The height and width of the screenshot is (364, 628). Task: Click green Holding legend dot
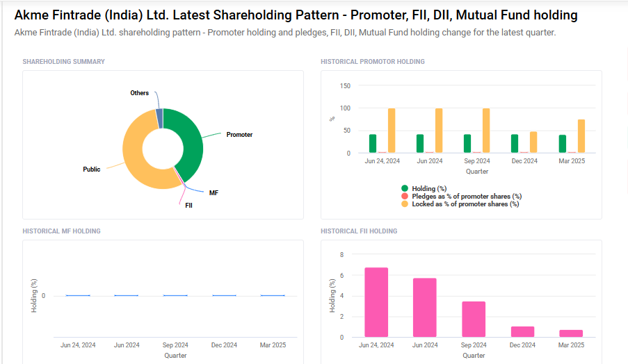[x=405, y=188]
